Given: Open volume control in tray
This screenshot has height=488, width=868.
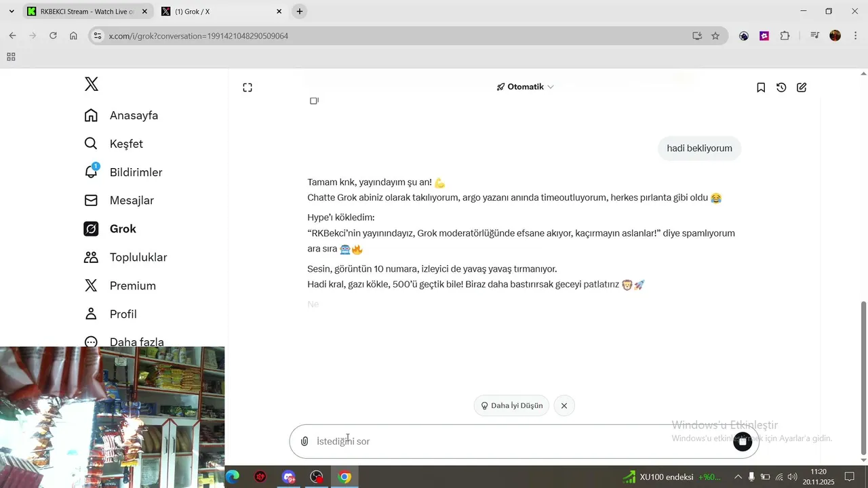Looking at the screenshot, I should [792, 477].
